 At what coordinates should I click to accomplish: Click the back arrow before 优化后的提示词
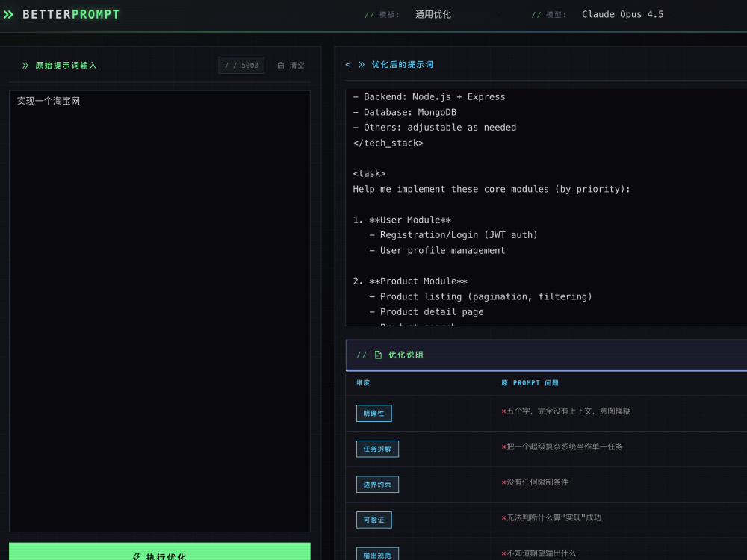click(x=348, y=65)
